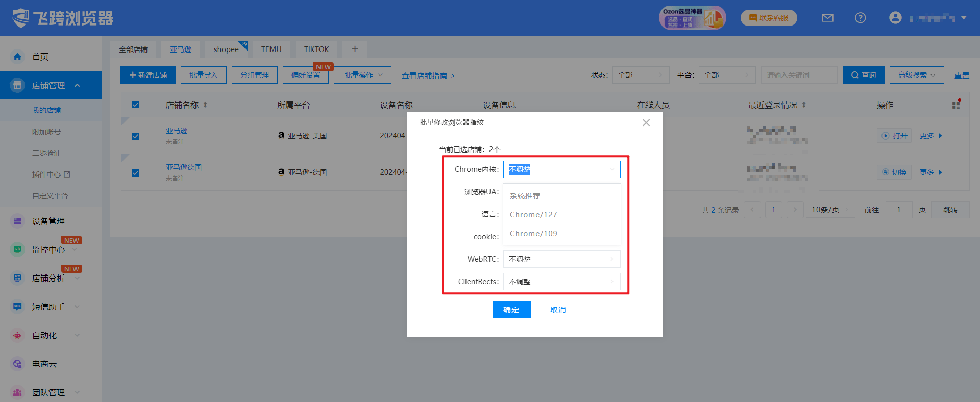Uncheck the 亚马逊 store row checkbox
This screenshot has width=980, height=402.
[x=135, y=136]
